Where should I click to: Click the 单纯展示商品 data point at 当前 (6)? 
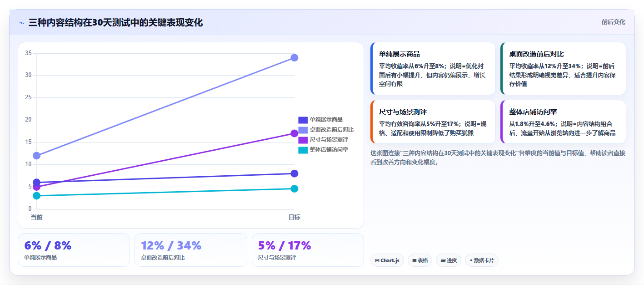coord(37,183)
